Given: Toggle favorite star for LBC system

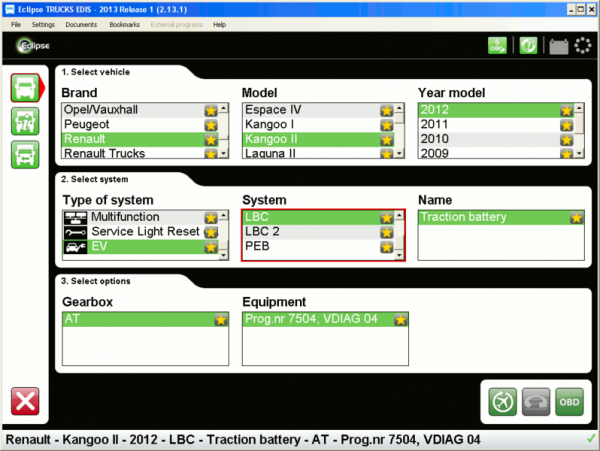Looking at the screenshot, I should click(x=386, y=218).
